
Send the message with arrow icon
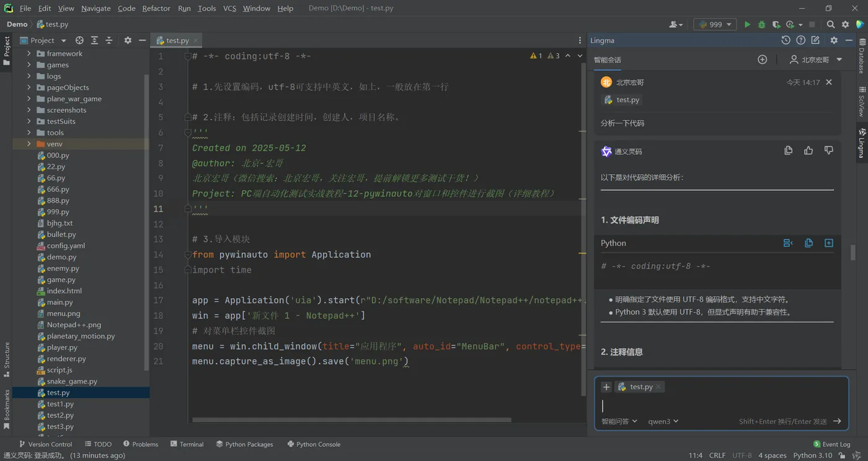pyautogui.click(x=837, y=421)
